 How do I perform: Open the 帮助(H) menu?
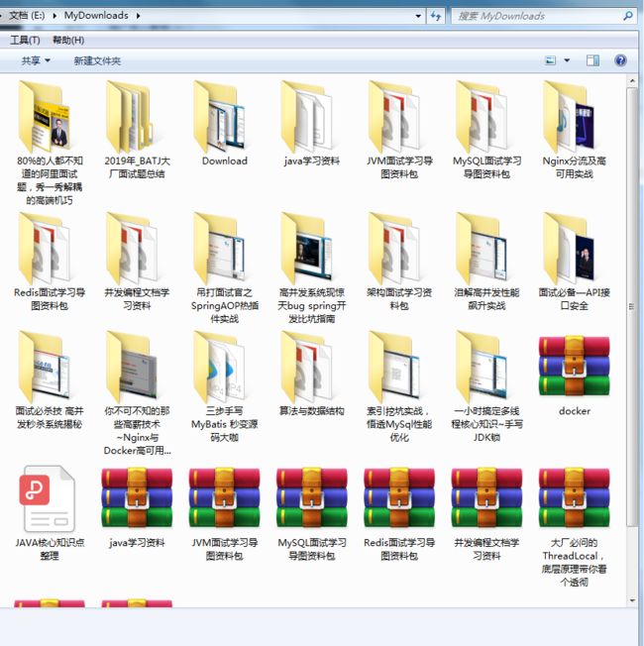(68, 40)
